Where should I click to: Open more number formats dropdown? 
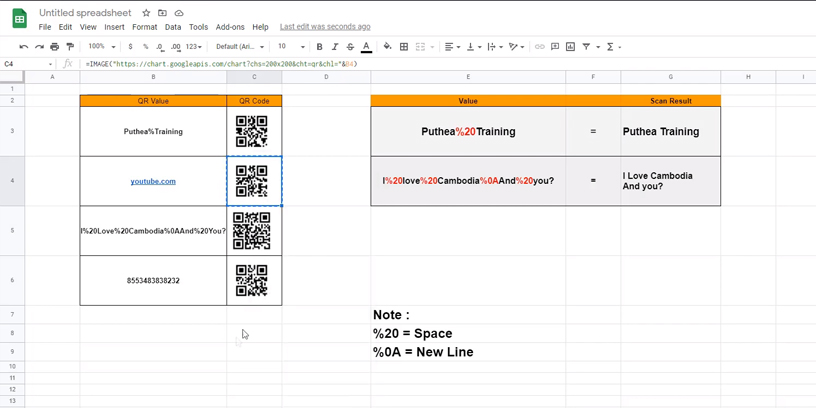[194, 47]
